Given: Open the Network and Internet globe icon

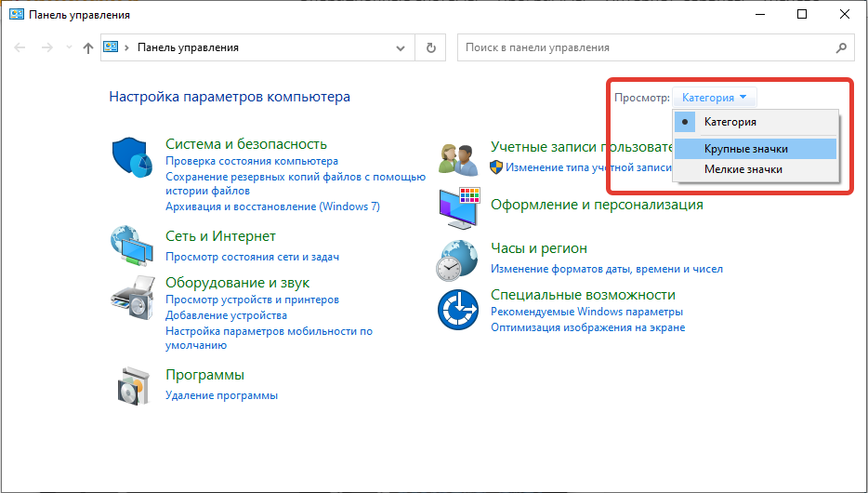Looking at the screenshot, I should 132,246.
